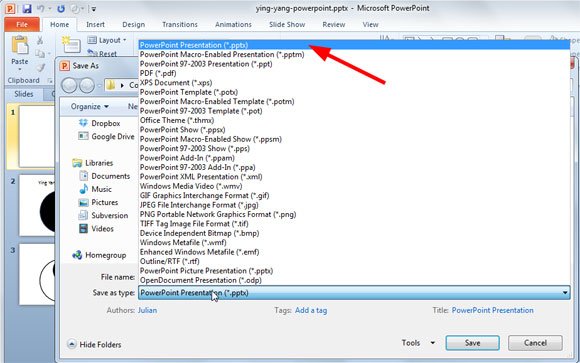Click the Cut scissors icon
580x363 pixels.
pos(40,40)
